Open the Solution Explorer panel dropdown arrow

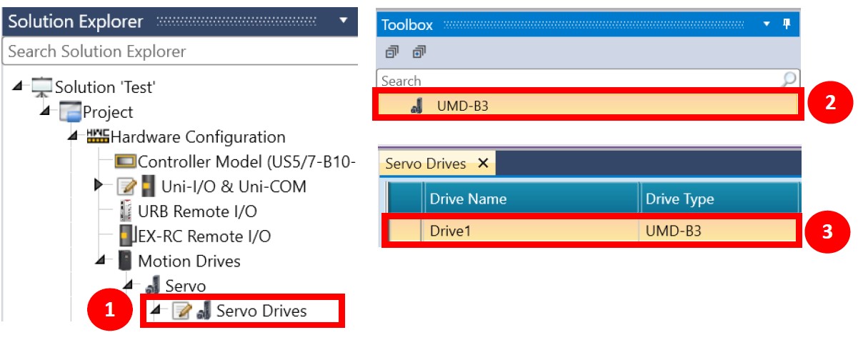pyautogui.click(x=344, y=20)
